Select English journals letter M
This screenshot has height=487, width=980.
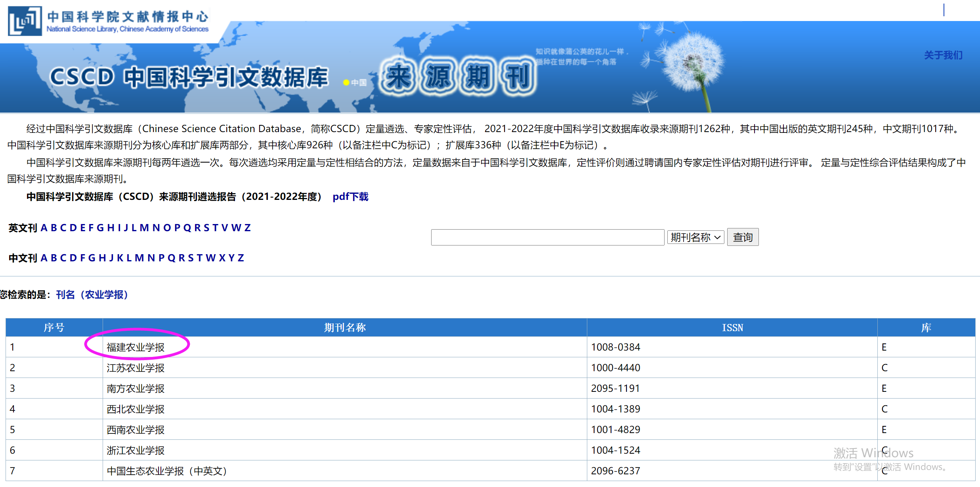coord(144,228)
